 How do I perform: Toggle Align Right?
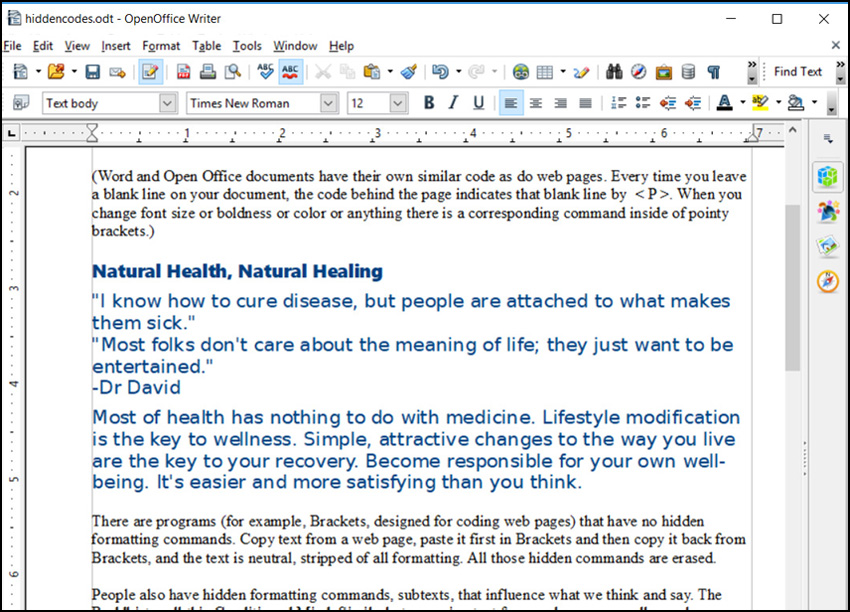click(561, 102)
